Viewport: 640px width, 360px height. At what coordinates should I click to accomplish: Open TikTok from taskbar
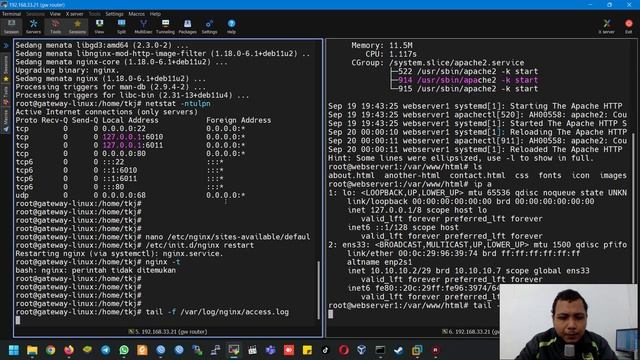point(325,350)
